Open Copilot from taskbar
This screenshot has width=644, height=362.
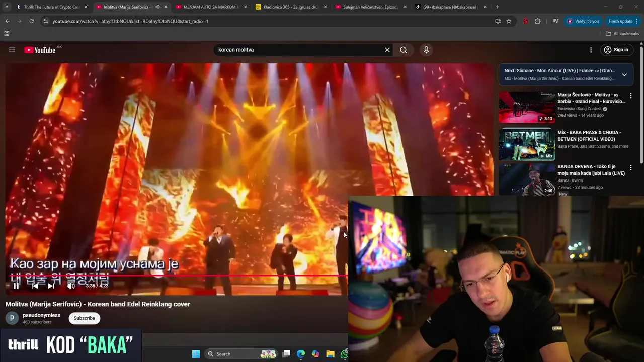point(315,354)
